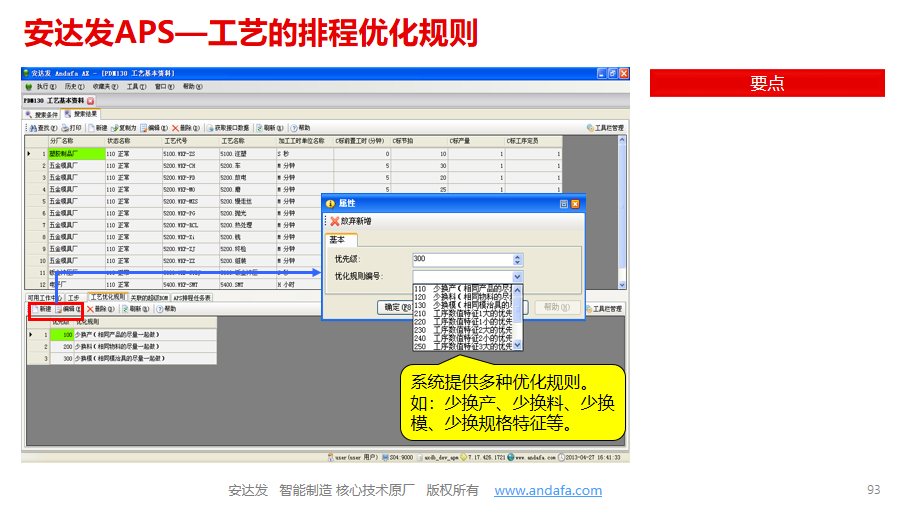Screen dimensions: 907x509
Task: Select the row 少换产（相同产品的尽量一起做）
Action: click(x=122, y=335)
